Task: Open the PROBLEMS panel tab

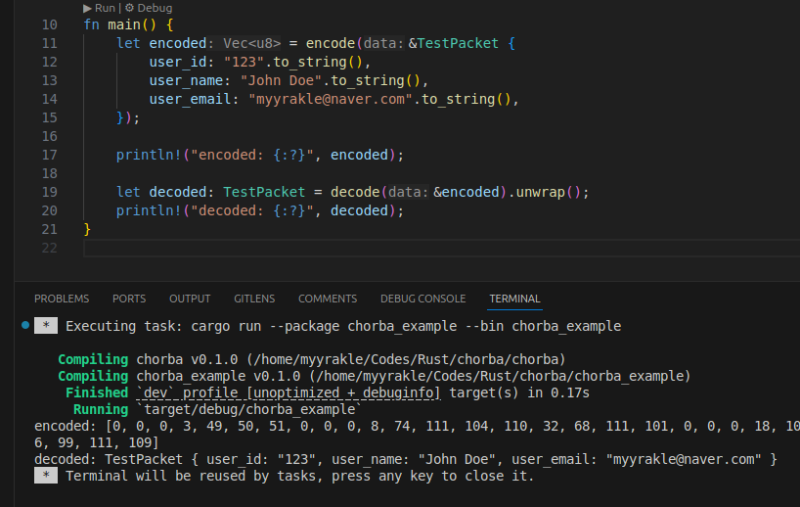Action: point(62,299)
